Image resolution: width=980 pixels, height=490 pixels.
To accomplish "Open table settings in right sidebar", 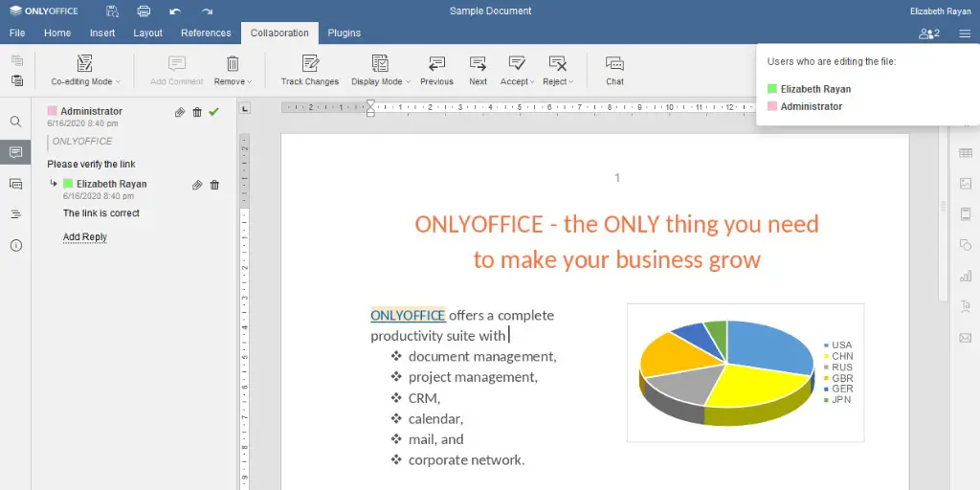I will click(966, 153).
